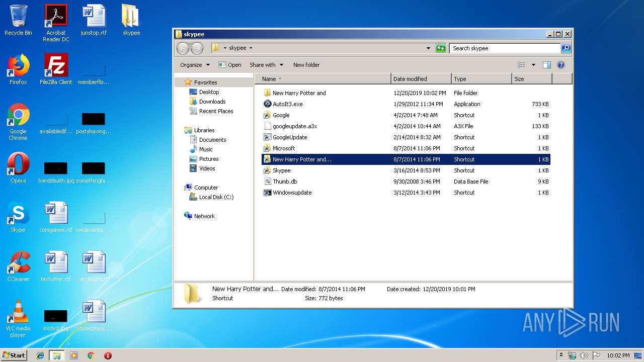Image resolution: width=644 pixels, height=362 pixels.
Task: Show hidden system tray icons
Action: (561, 355)
